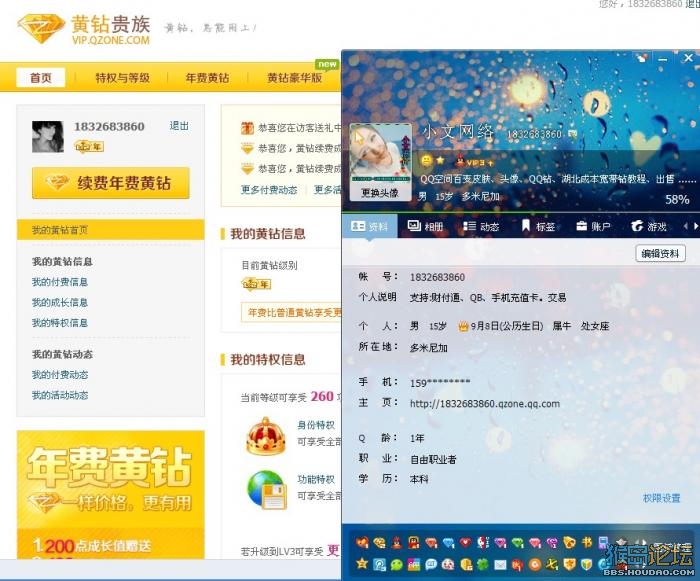The height and width of the screenshot is (581, 700).
Task: Click the 黄钻贵族 diamond logo
Action: [41, 29]
